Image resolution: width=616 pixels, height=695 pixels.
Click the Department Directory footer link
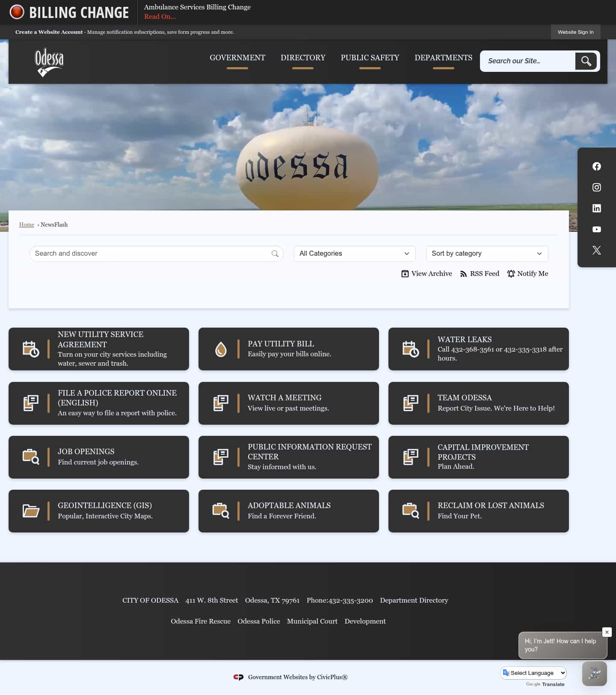pos(414,600)
